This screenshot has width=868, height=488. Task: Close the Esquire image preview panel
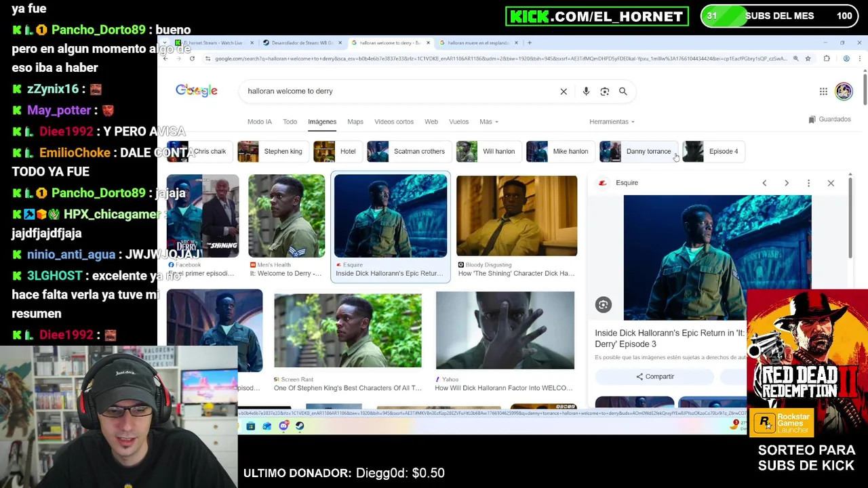831,183
